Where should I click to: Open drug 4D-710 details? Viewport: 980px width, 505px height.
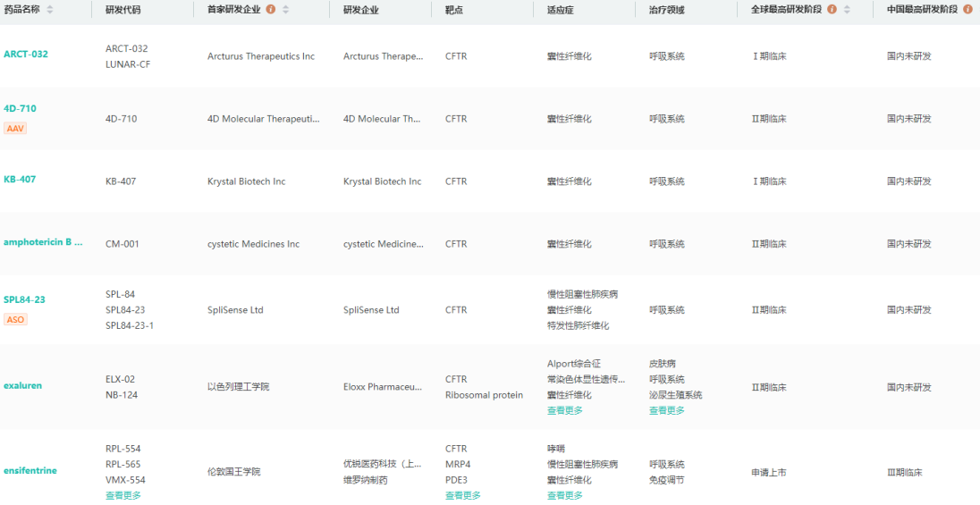coord(20,108)
